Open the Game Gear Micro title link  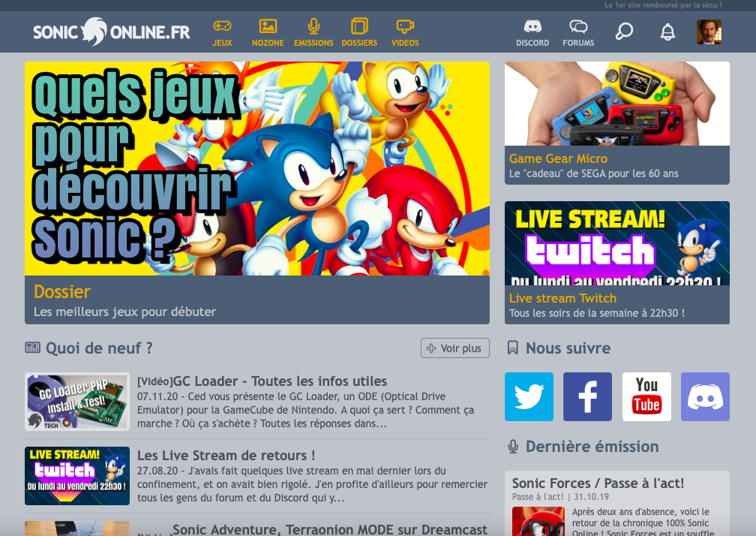558,158
